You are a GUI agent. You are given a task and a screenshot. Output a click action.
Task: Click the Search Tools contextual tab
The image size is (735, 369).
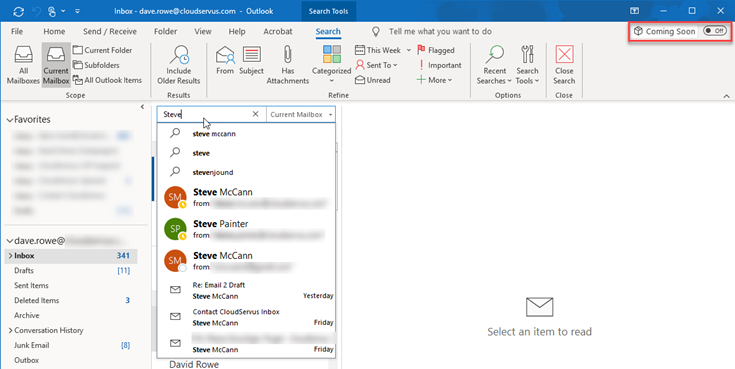coord(328,11)
